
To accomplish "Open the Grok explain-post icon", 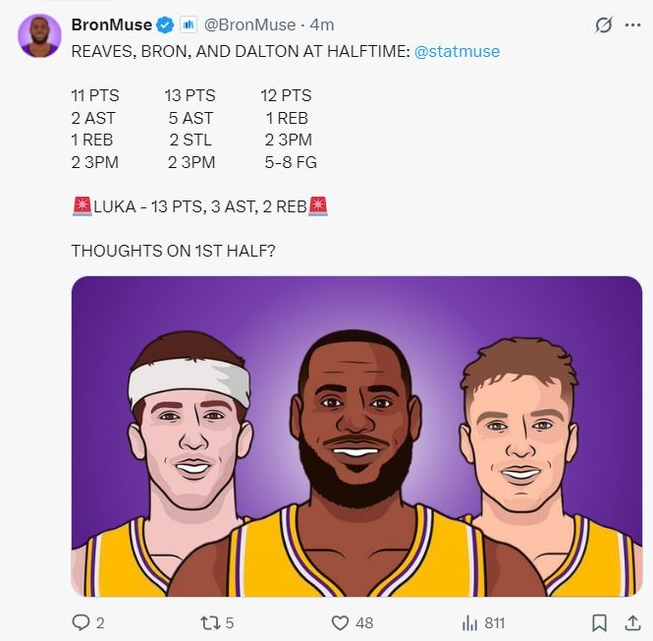I will pos(603,25).
